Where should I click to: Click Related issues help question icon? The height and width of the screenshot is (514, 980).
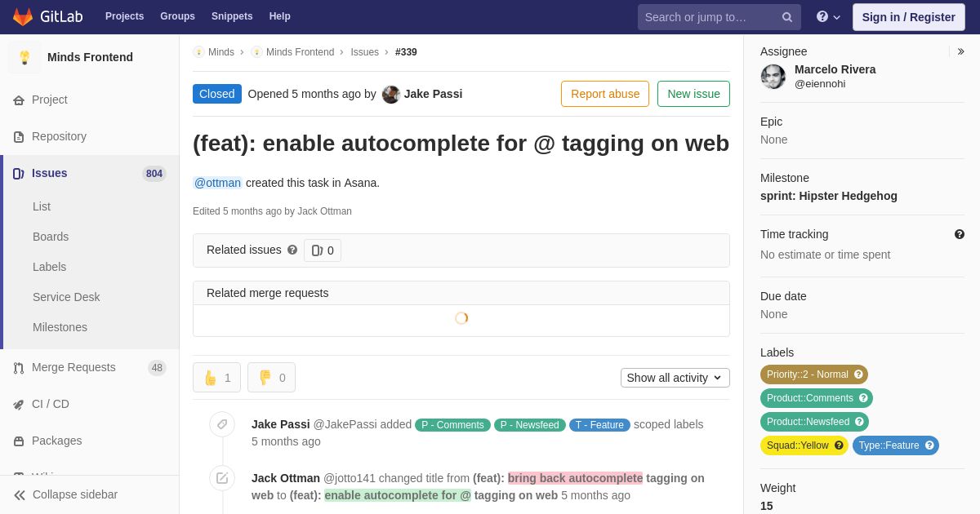pos(292,250)
